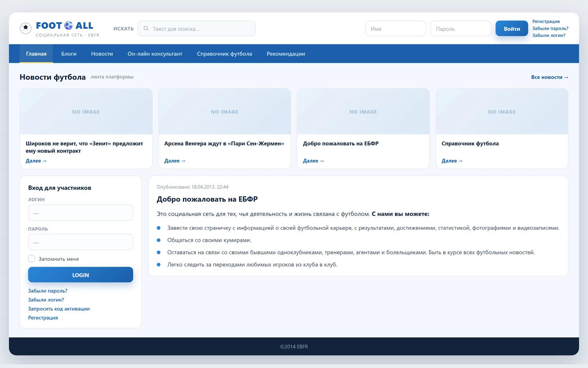Screen dimensions: 588x368
Task: Go to Справочник футбола in navigation bar
Action: click(224, 54)
